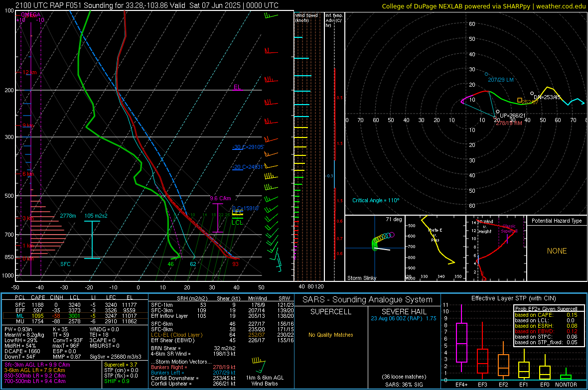Click the weather.cod.edu credit text
This screenshot has height=390, width=588.
click(561, 6)
